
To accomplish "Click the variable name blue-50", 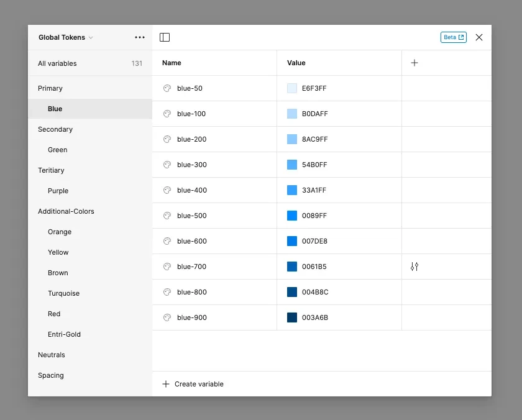I will pos(190,88).
